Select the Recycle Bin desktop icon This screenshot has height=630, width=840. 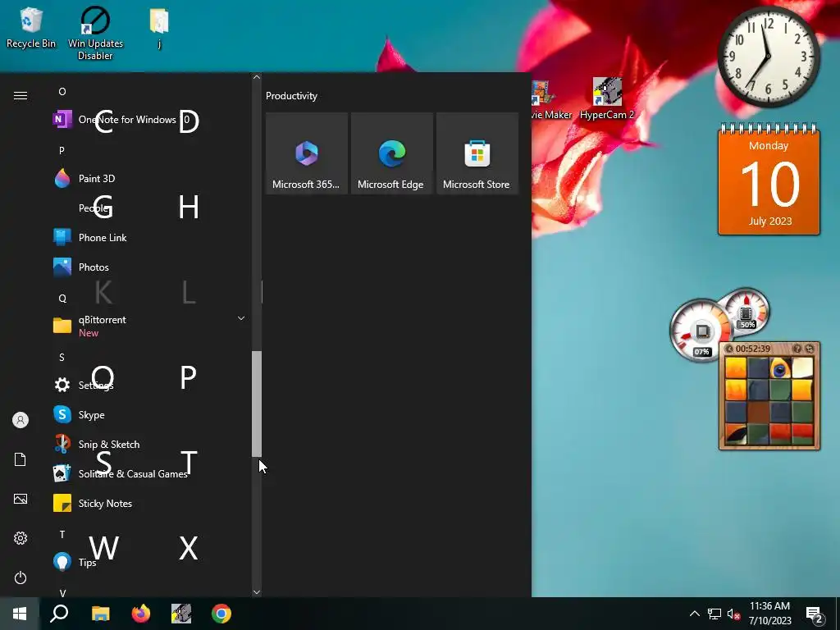coord(31,28)
